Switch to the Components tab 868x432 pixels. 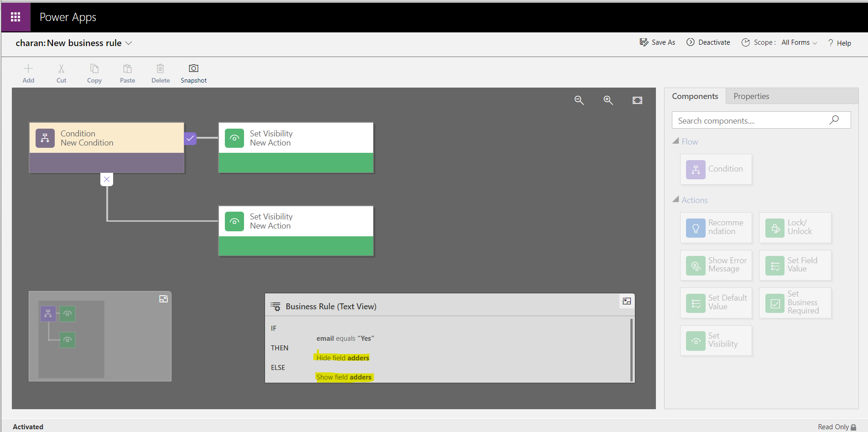pyautogui.click(x=695, y=96)
